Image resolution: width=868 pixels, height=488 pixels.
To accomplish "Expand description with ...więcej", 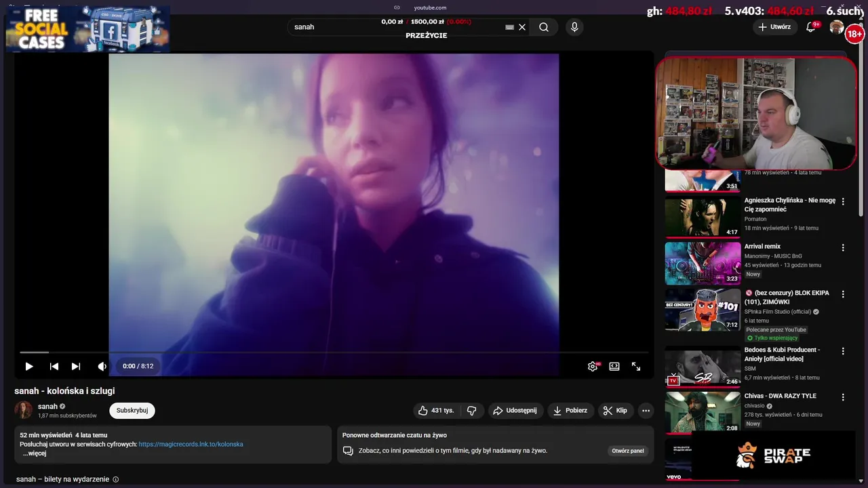I will (35, 453).
